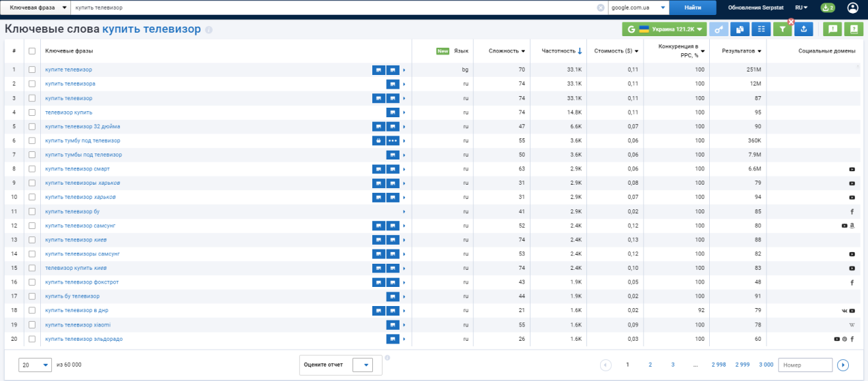
Task: Toggle the select-all checkbox in table header
Action: coord(32,51)
